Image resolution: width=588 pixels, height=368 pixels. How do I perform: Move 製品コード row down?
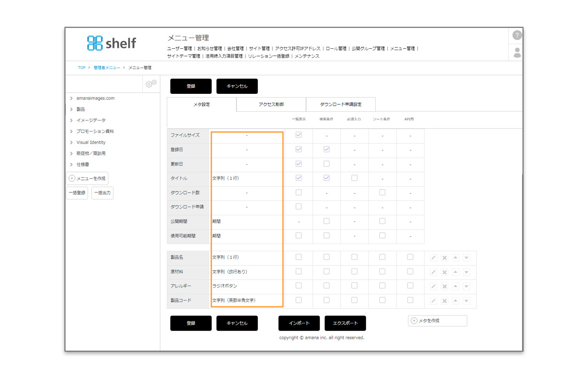point(466,300)
